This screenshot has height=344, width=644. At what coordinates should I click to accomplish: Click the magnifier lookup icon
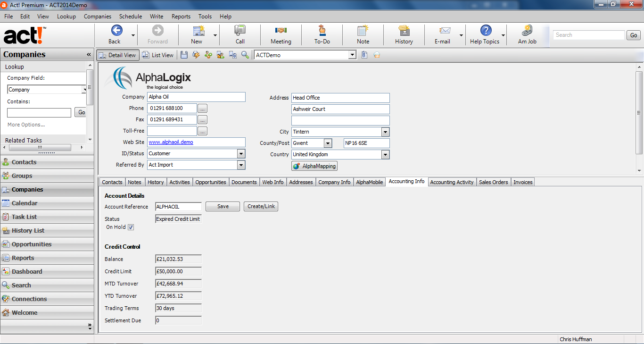pos(245,55)
